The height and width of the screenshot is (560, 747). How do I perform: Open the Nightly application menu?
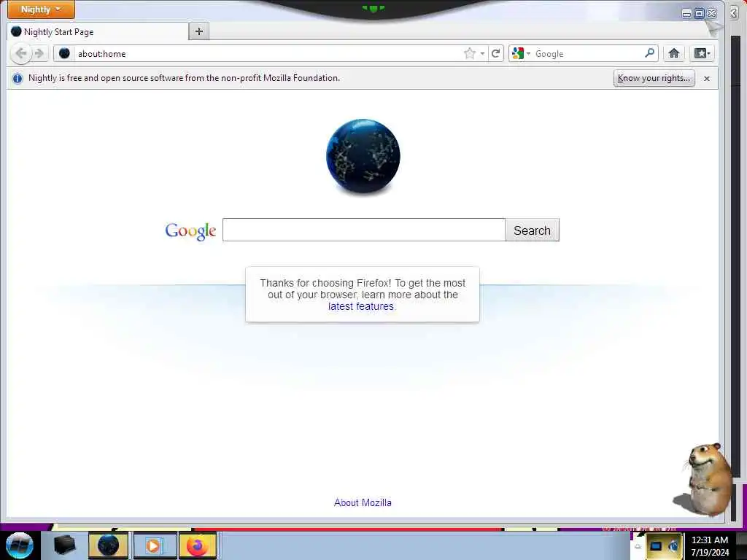click(x=41, y=9)
